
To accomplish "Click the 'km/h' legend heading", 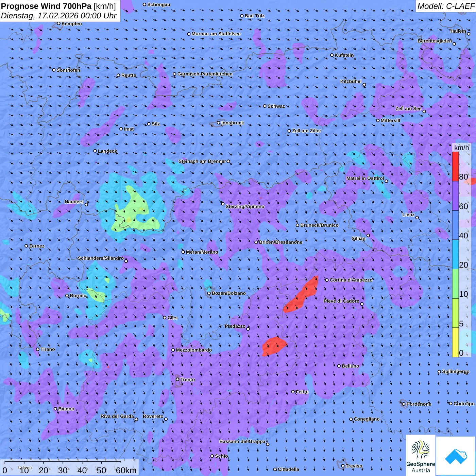I will [461, 148].
